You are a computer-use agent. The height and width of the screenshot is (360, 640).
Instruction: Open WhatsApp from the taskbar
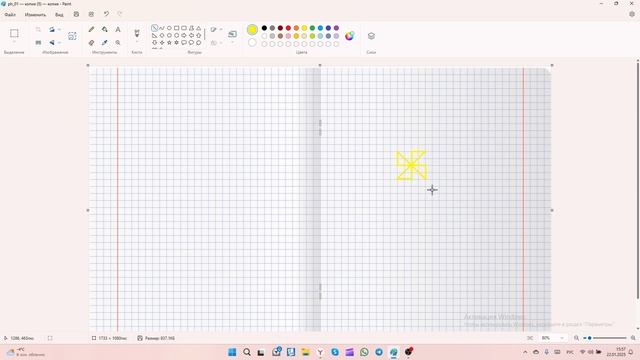click(364, 352)
